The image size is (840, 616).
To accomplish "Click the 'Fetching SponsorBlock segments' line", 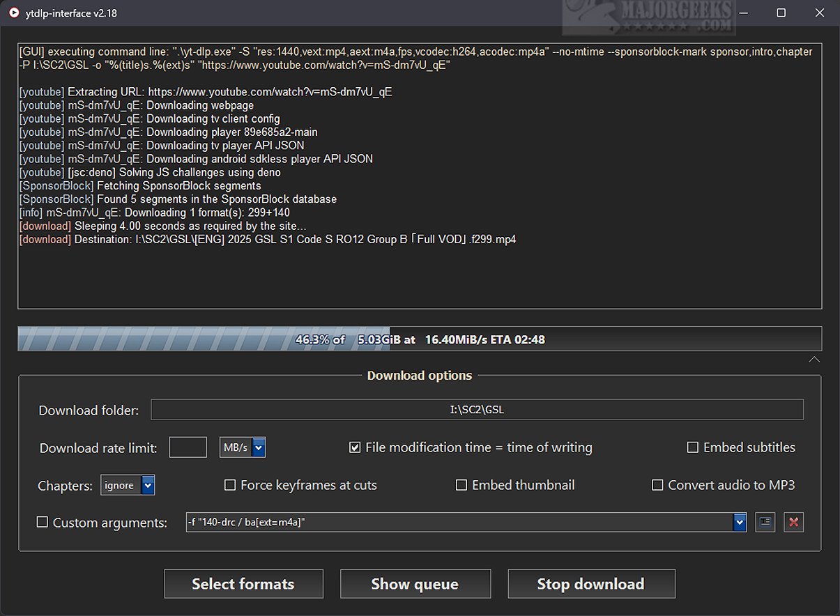I will (140, 185).
